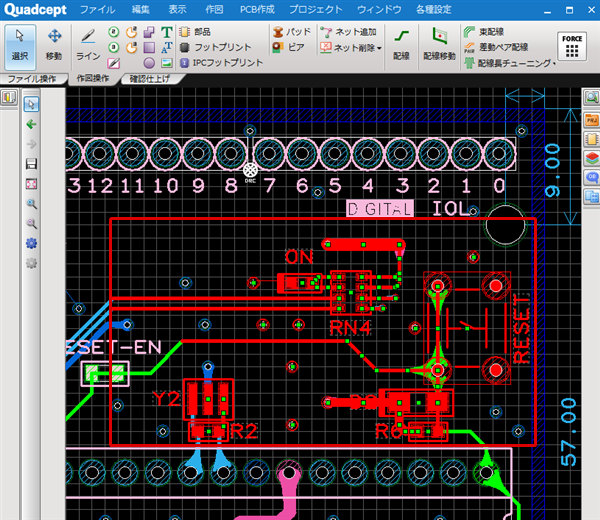The width and height of the screenshot is (600, 520).
Task: Add a ビア via
Action: pyautogui.click(x=289, y=47)
